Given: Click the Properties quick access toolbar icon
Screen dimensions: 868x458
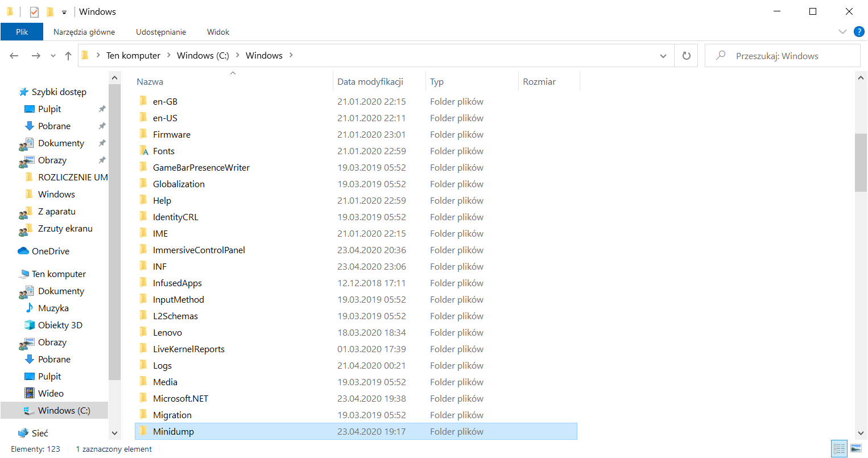Looking at the screenshot, I should click(x=34, y=11).
